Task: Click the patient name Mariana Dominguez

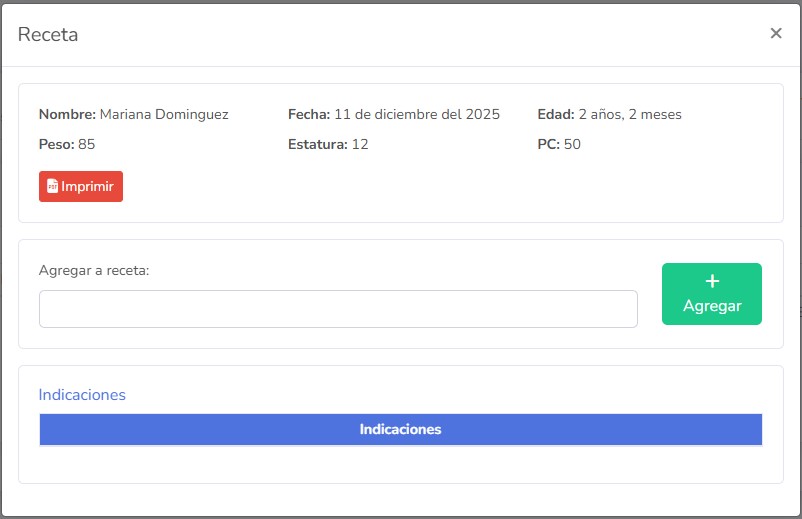Action: (164, 115)
